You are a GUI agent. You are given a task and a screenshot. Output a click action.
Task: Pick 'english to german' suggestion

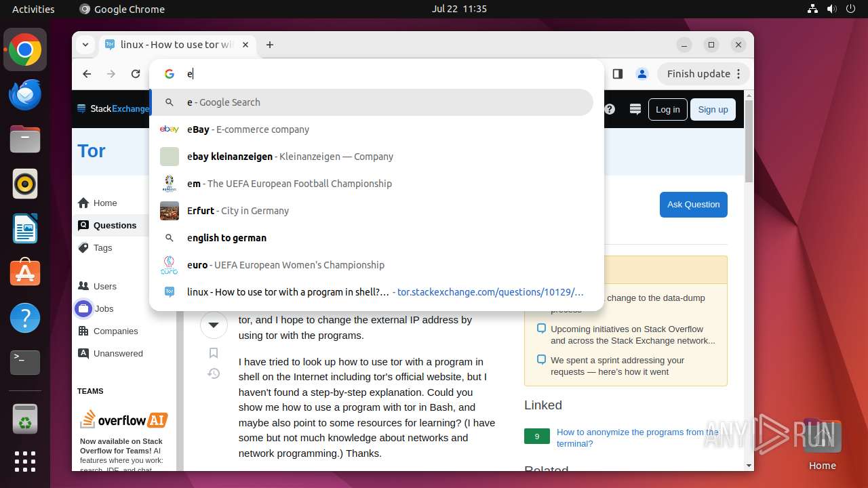coord(372,238)
